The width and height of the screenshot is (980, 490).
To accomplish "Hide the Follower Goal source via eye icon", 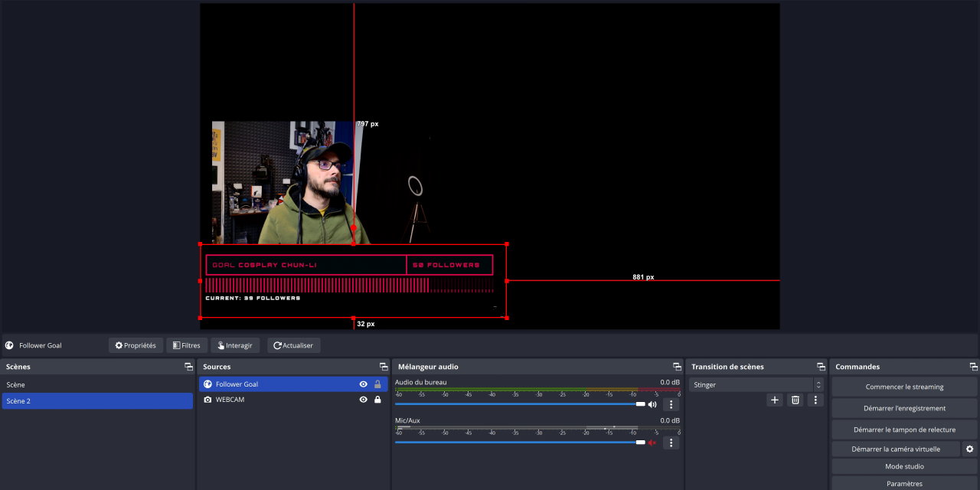I will 363,384.
